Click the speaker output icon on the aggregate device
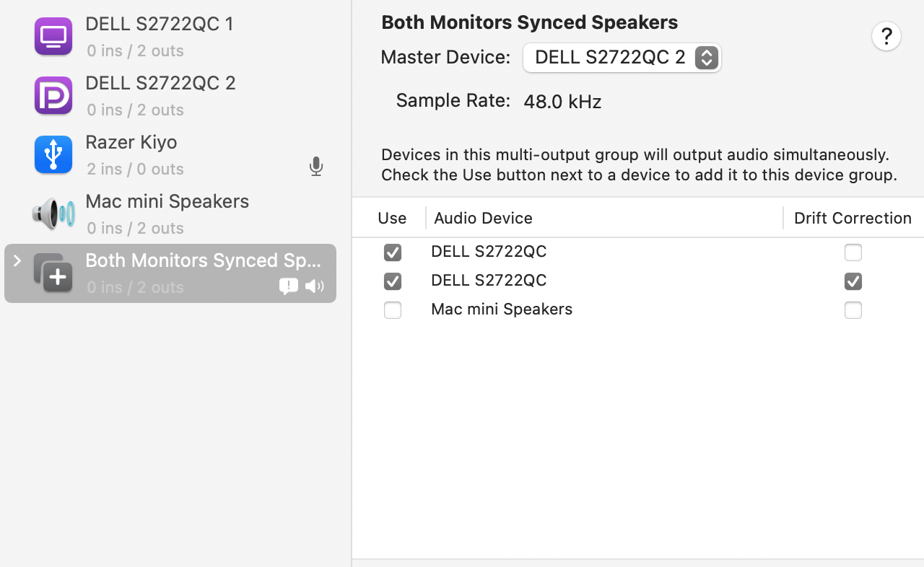Image resolution: width=924 pixels, height=567 pixels. 315,286
